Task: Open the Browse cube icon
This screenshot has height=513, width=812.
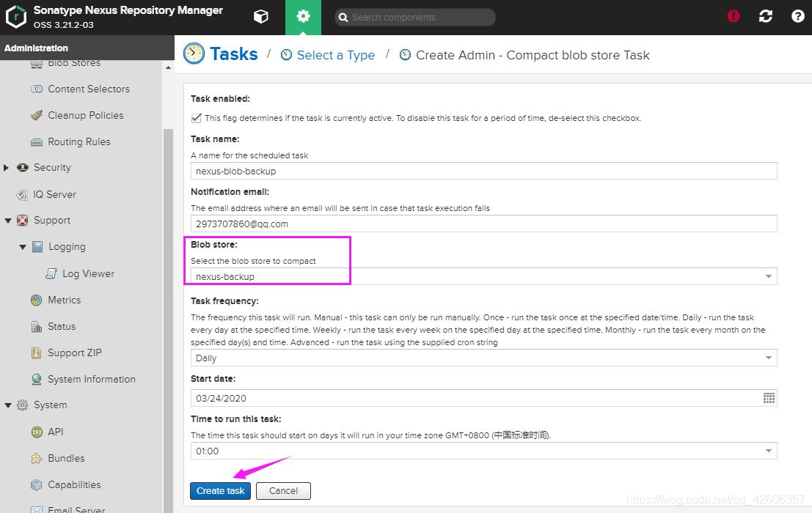Action: click(x=261, y=17)
